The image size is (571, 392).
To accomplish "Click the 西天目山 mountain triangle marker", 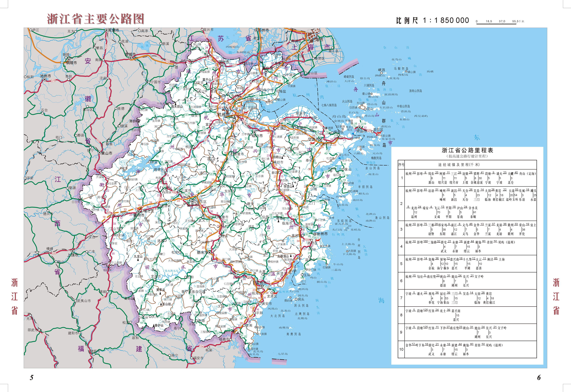I will point(175,104).
